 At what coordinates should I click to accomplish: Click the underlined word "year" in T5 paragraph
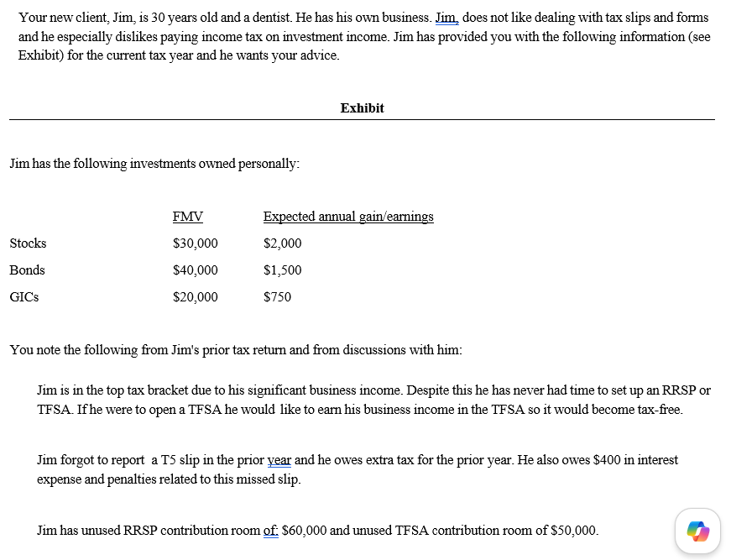tap(279, 460)
